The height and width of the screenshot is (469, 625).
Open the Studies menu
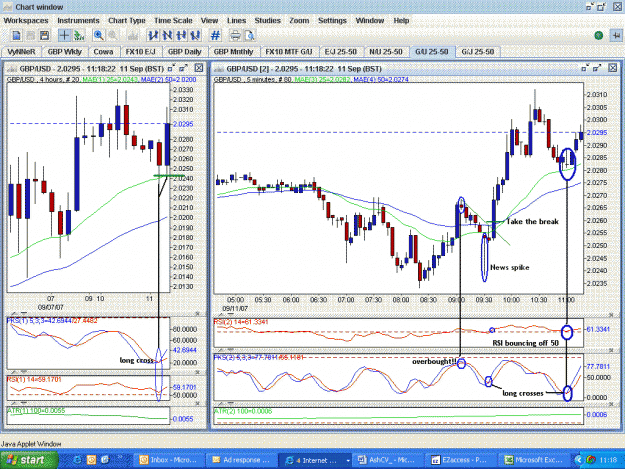[x=267, y=20]
